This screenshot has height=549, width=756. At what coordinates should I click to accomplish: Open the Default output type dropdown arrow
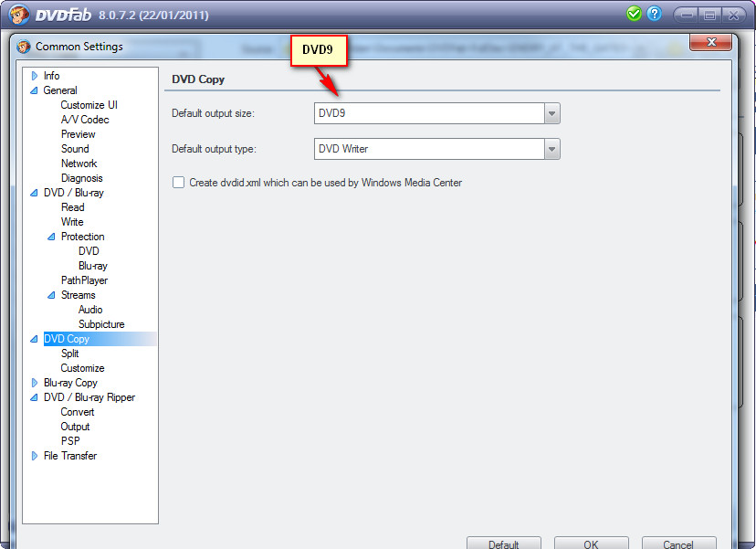552,149
